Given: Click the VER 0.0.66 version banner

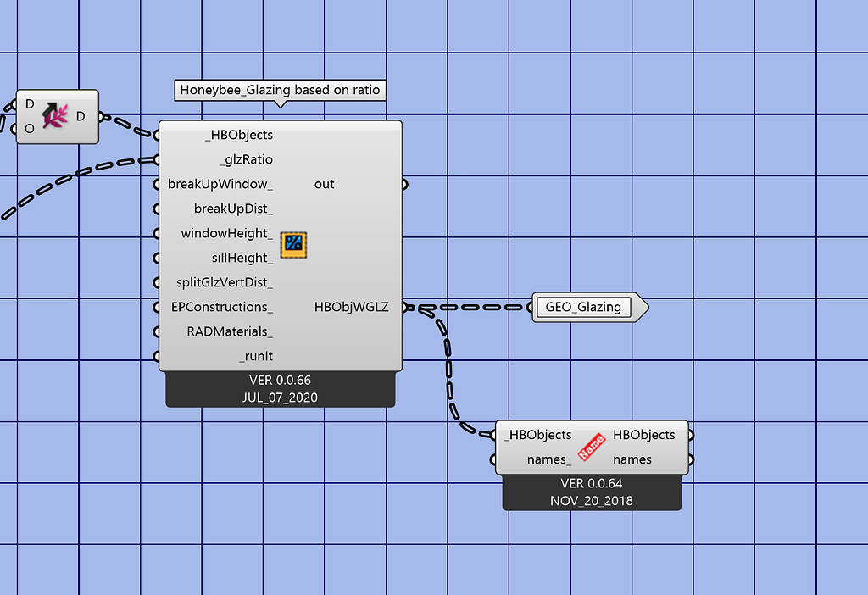Looking at the screenshot, I should 280,380.
